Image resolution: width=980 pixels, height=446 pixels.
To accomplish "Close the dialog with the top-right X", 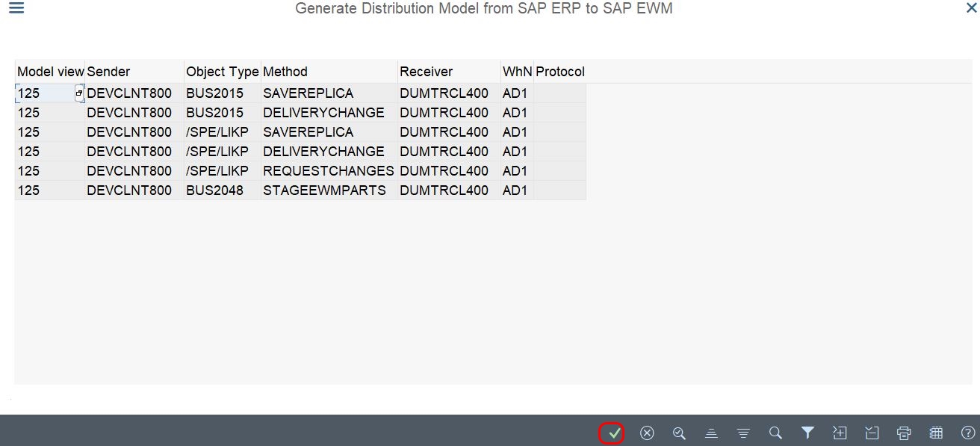I will coord(971,8).
